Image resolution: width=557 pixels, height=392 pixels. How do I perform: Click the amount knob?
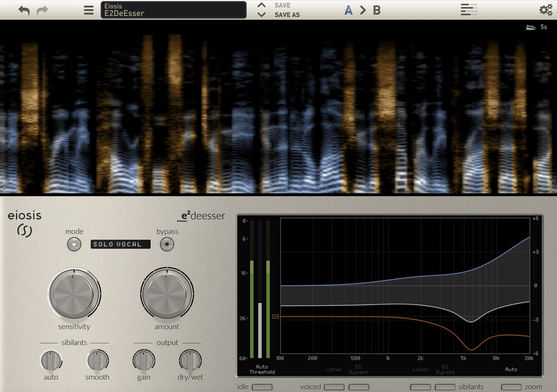[x=167, y=293]
